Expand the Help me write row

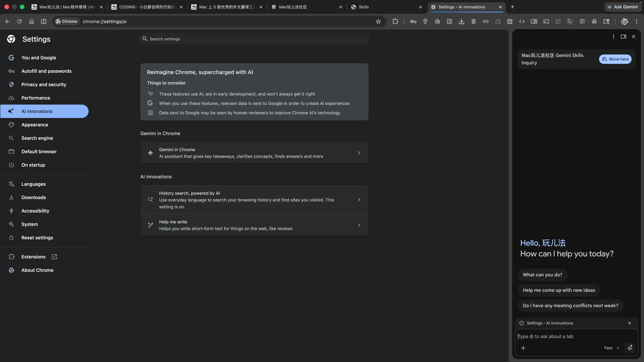[x=254, y=225]
